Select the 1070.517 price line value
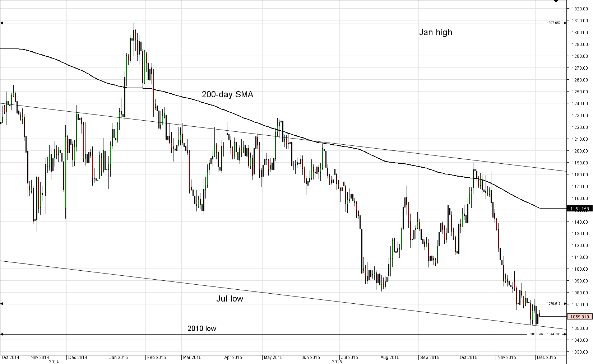Screen dimensions: 593x364 [x=554, y=304]
